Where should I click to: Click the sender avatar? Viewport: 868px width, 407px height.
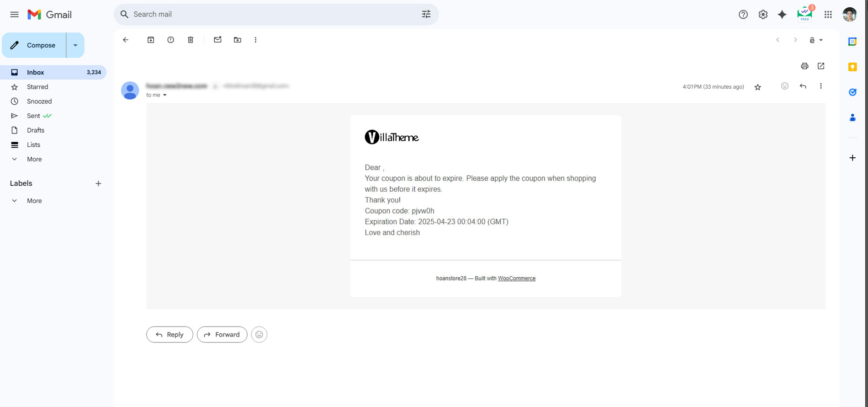[130, 91]
